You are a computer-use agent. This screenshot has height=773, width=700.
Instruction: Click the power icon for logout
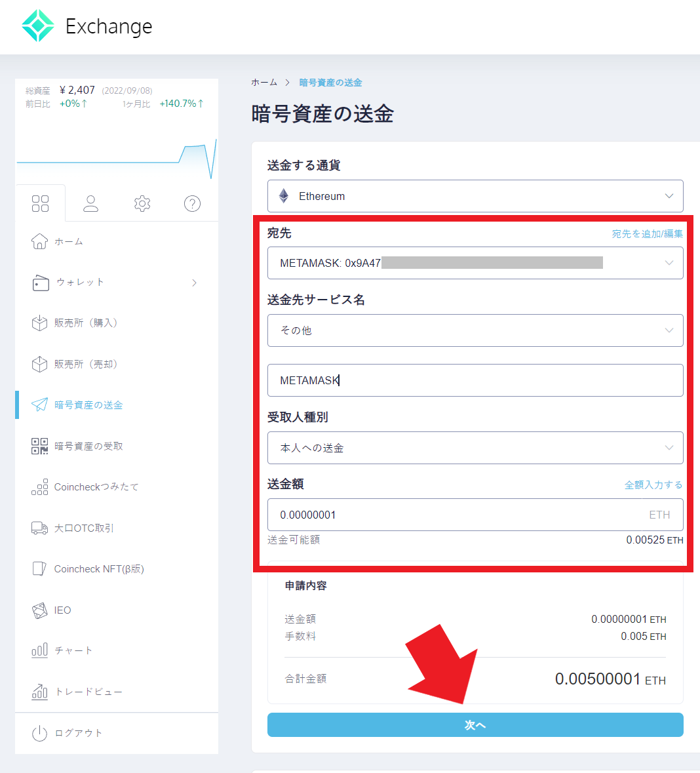point(39,733)
